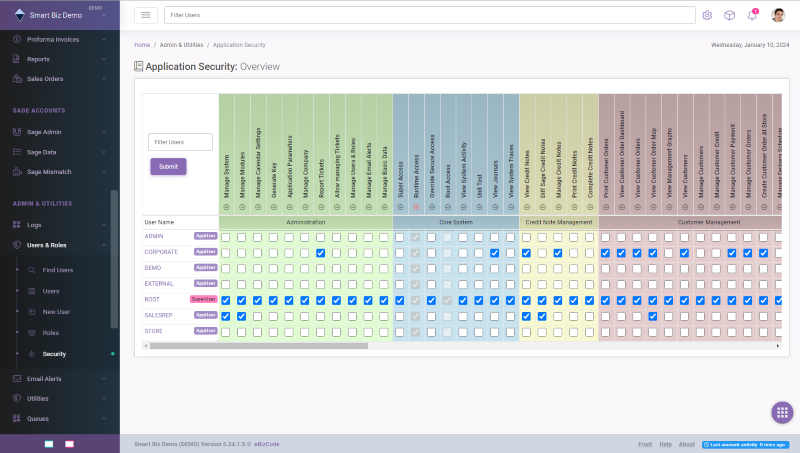Open the settings gear in the top bar

click(x=707, y=15)
